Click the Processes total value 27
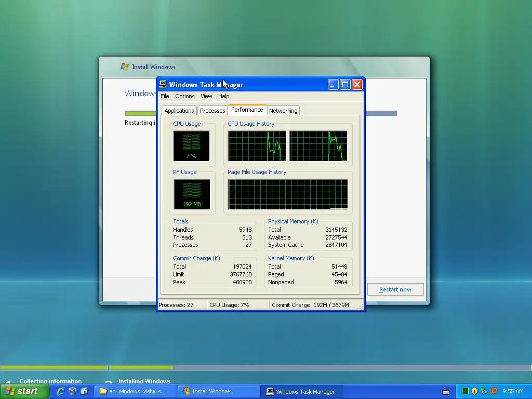 249,245
